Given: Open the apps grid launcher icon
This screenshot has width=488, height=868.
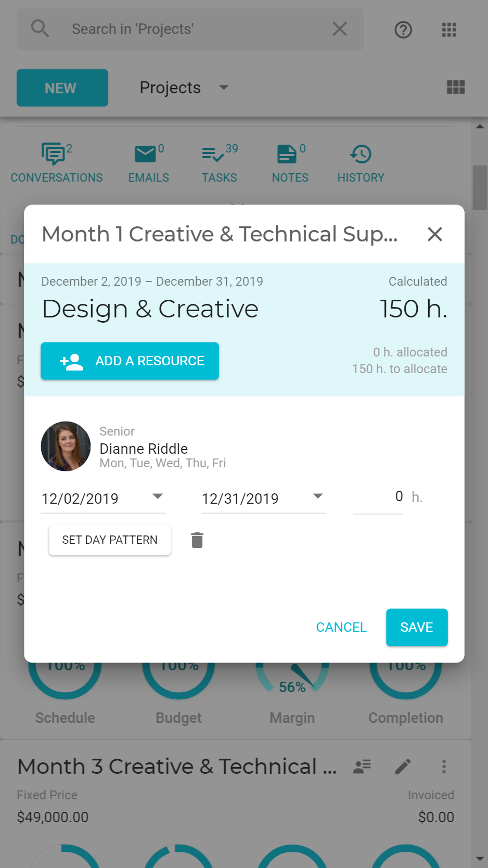Looking at the screenshot, I should click(x=449, y=30).
